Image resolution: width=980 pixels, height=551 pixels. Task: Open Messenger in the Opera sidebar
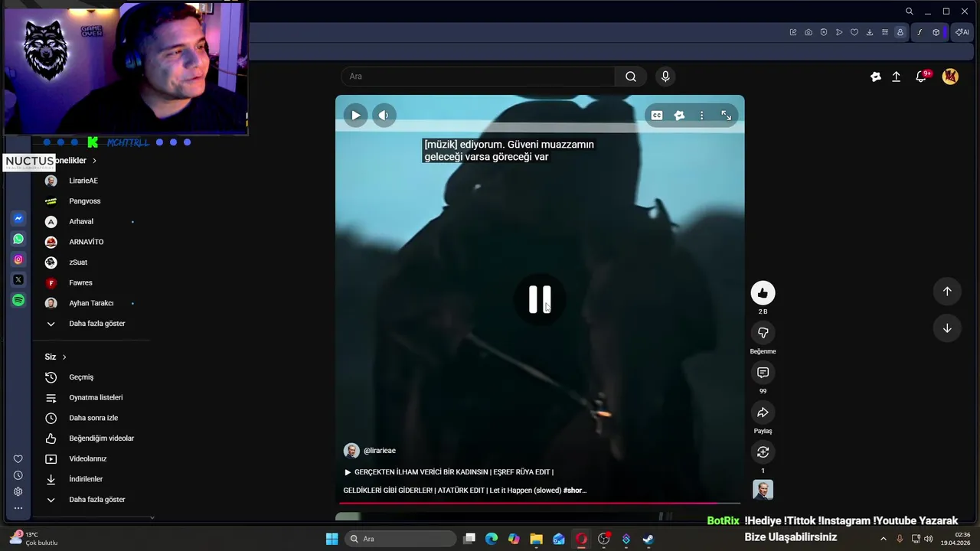pyautogui.click(x=18, y=219)
